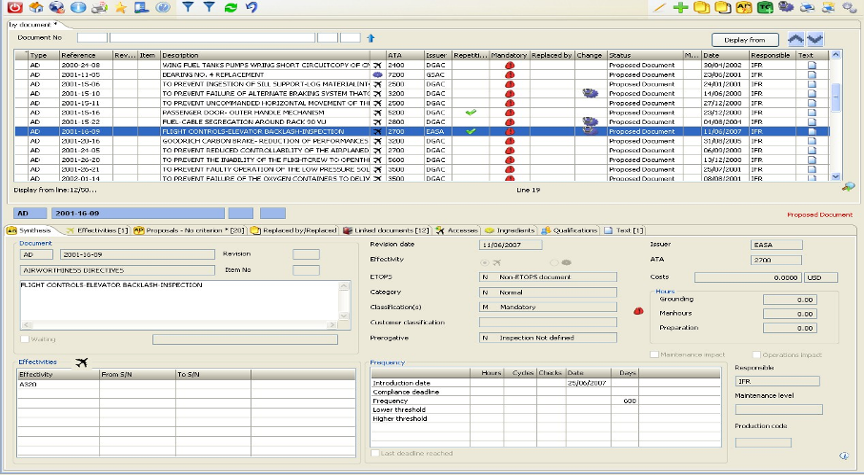Toggle the Waiting checkbox
This screenshot has width=864, height=475.
click(x=23, y=339)
